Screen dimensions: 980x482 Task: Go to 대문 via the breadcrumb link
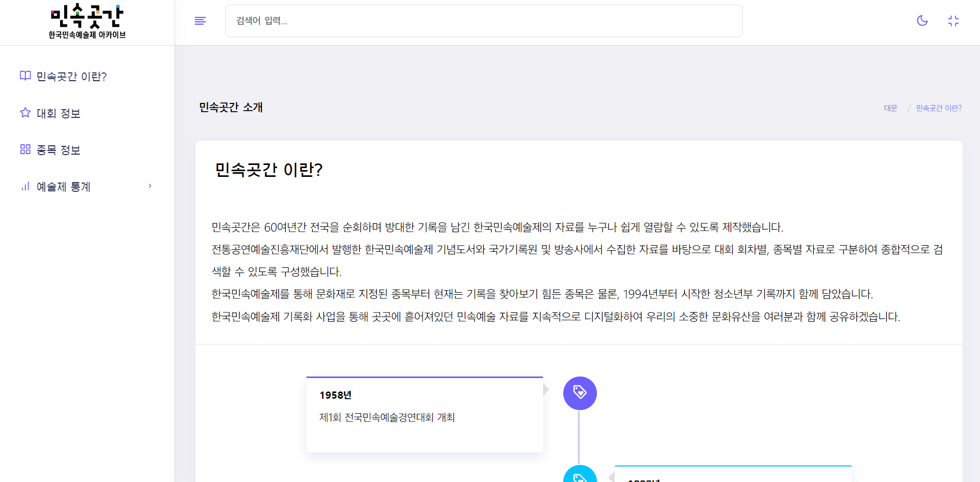click(x=890, y=108)
